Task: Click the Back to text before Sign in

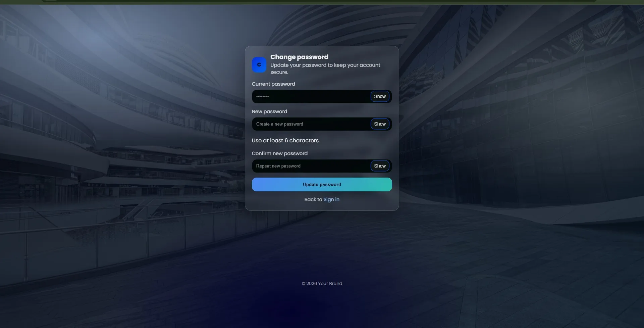Action: [x=313, y=199]
